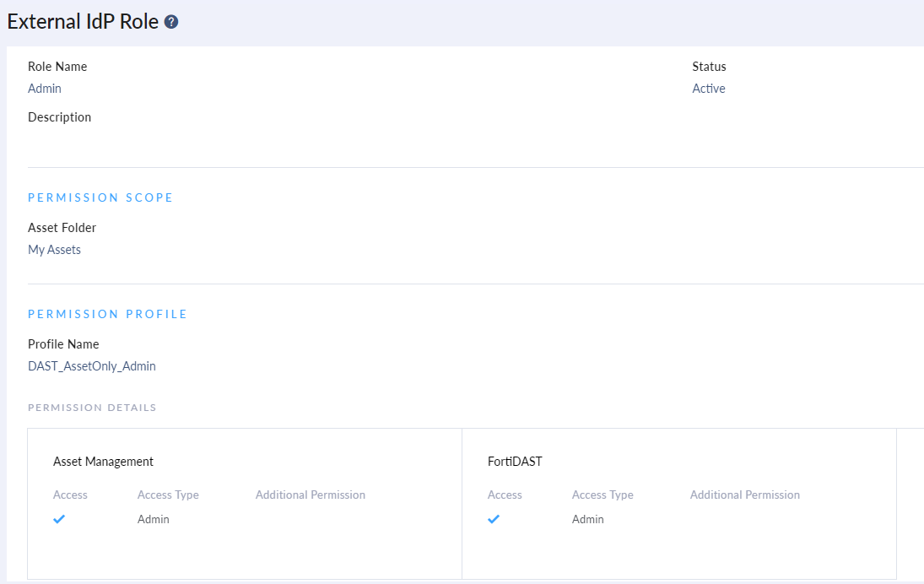Click the Admin access type under FortiDAST

588,519
